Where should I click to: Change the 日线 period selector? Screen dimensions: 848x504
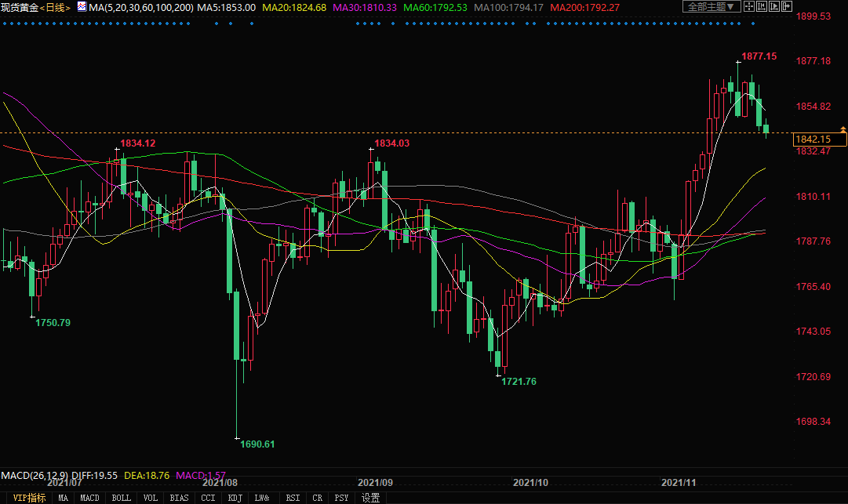(x=56, y=7)
